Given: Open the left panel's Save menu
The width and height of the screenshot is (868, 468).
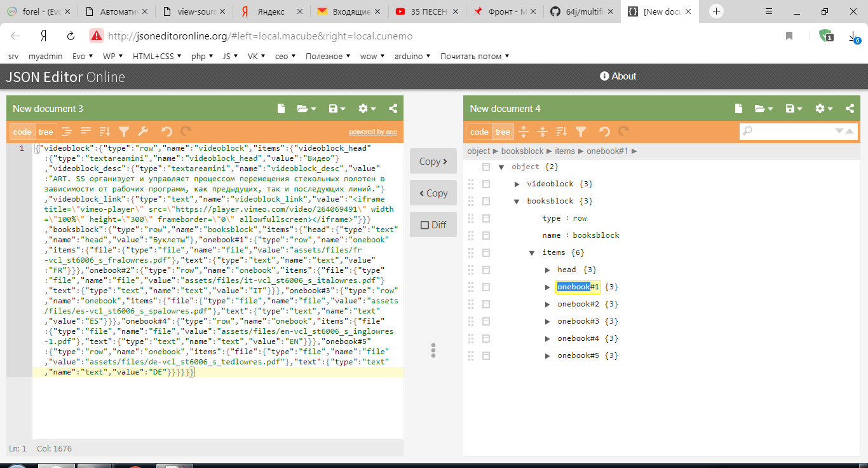Looking at the screenshot, I should pyautogui.click(x=336, y=109).
